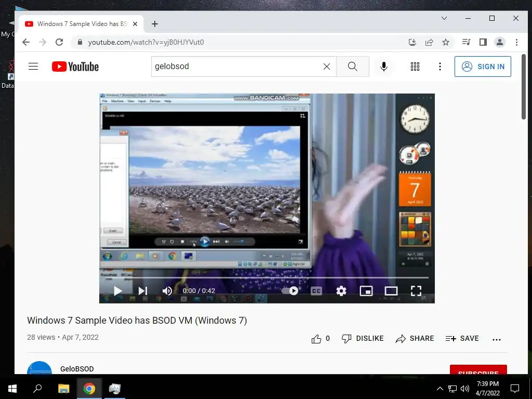Open Chrome's three-dot menu
Viewport: 532px width, 399px height.
point(516,42)
